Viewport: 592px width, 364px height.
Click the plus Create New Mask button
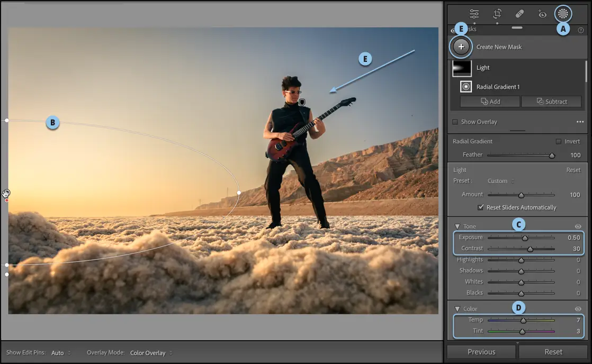tap(461, 47)
